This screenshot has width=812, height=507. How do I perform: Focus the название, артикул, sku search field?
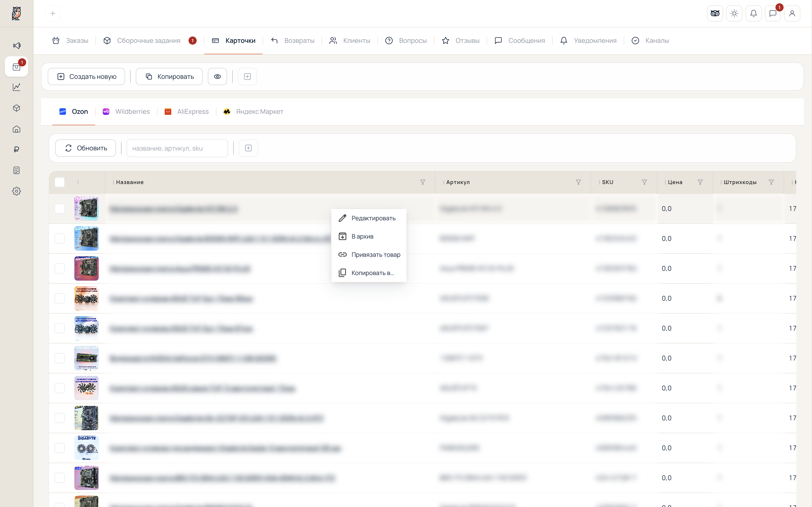tap(177, 148)
